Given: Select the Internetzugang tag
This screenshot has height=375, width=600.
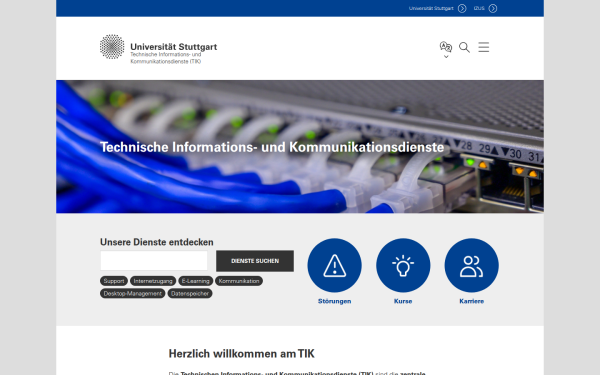Looking at the screenshot, I should coord(153,281).
